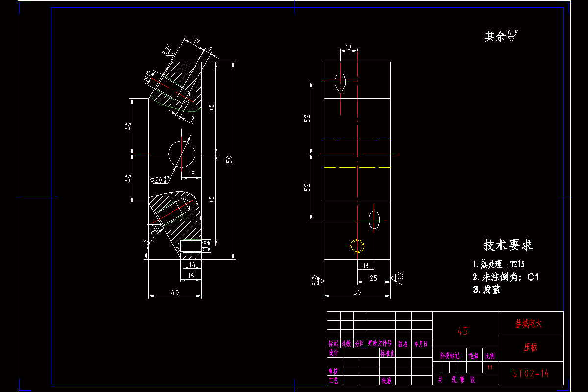Pick the 16 dimension text
The width and height of the screenshot is (588, 392).
click(x=191, y=276)
